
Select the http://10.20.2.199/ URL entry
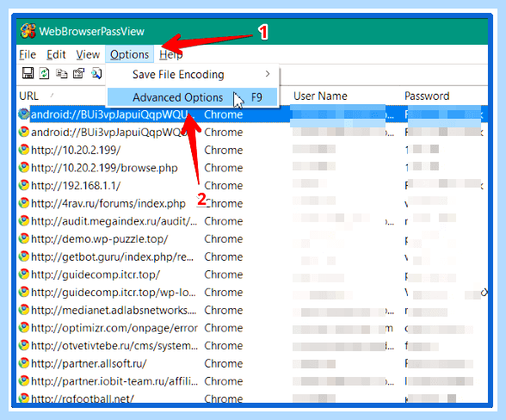point(76,150)
